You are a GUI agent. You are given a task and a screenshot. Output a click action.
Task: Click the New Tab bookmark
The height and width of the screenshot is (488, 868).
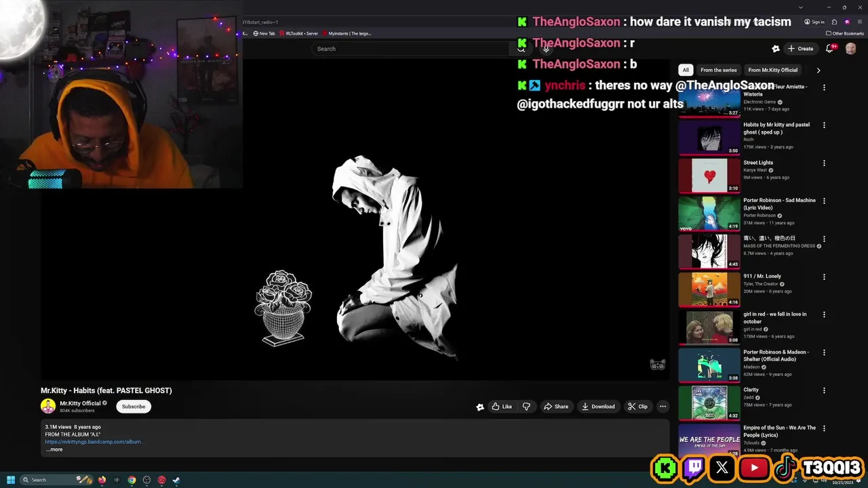pos(264,33)
